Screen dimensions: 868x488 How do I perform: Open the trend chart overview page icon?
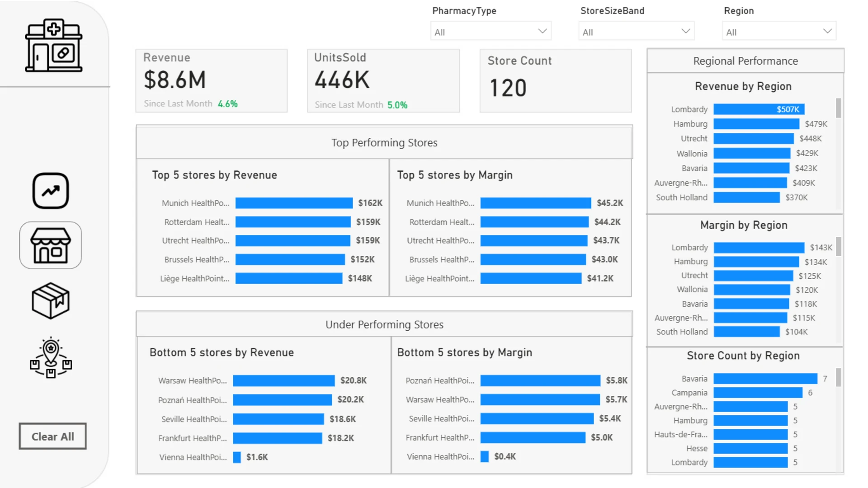(51, 191)
